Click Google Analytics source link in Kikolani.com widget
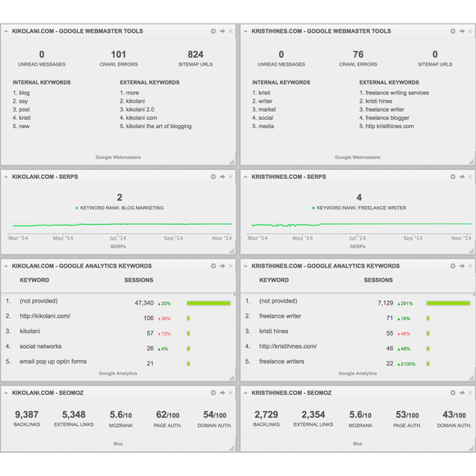The width and height of the screenshot is (476, 476). tap(118, 373)
